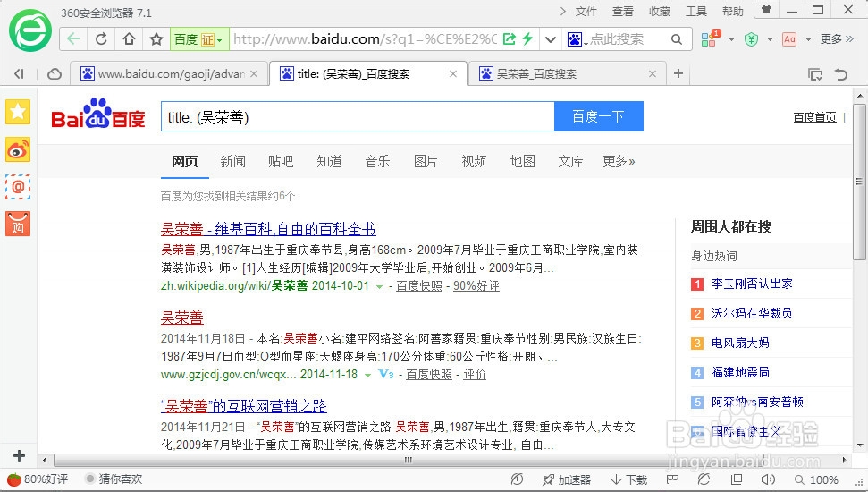Expand the 更多 » toolbar overflow
Screen dimensions: 868x492
point(837,38)
